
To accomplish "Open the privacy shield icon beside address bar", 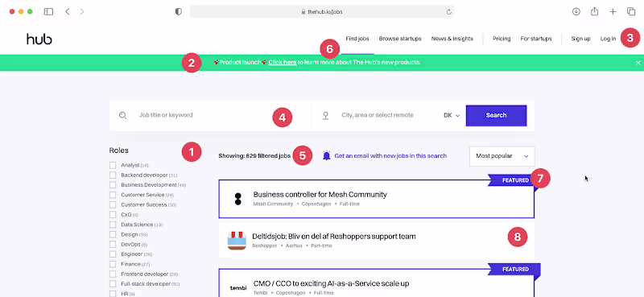I will click(178, 12).
